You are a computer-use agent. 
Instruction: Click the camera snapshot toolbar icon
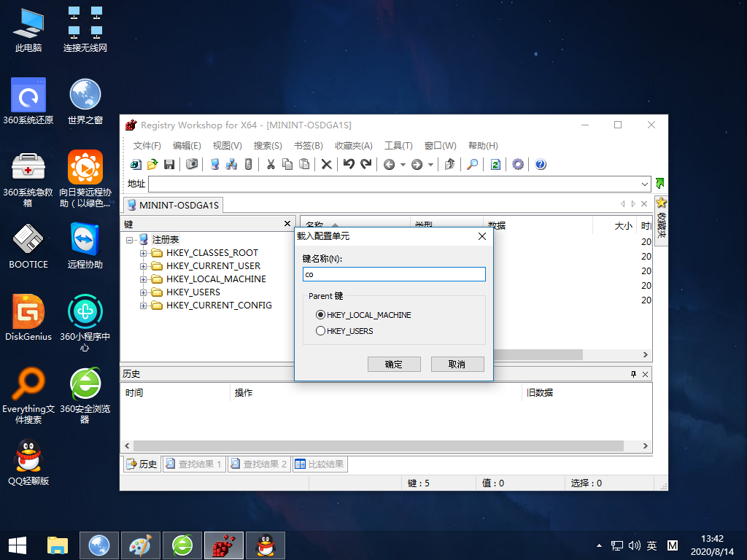[192, 164]
